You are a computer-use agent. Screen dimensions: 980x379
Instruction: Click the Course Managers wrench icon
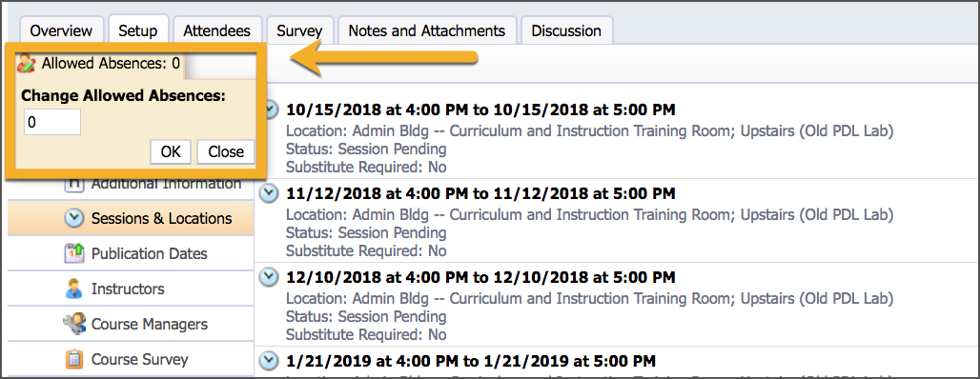click(x=74, y=324)
